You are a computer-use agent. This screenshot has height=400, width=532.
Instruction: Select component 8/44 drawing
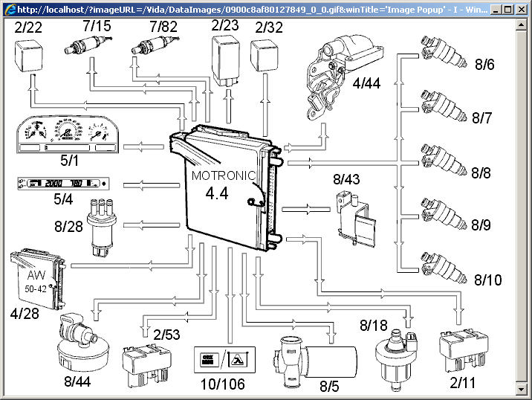tap(83, 342)
